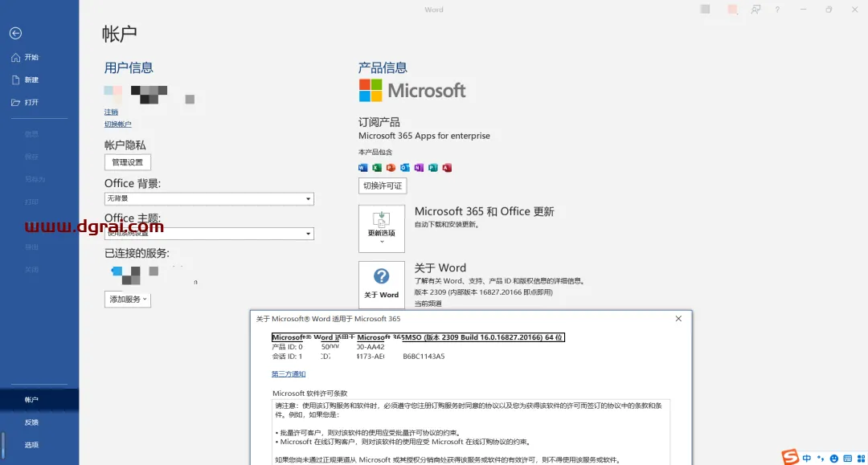Click the Outlook app icon

(405, 168)
